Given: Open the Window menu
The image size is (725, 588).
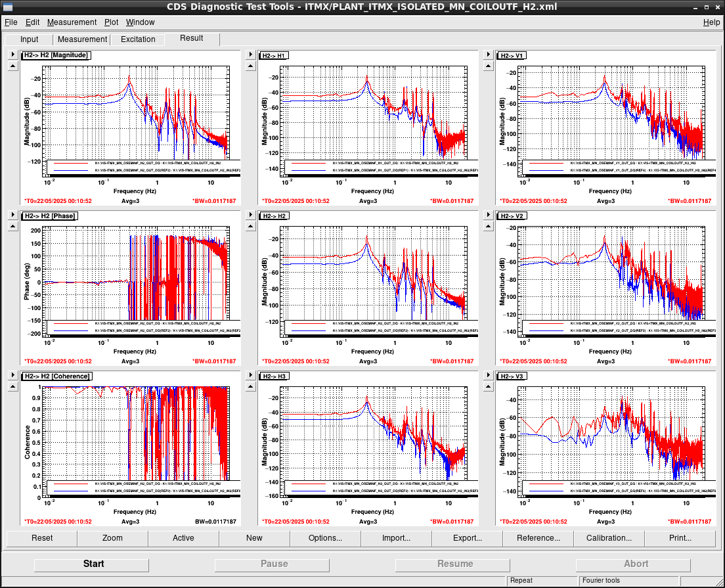Looking at the screenshot, I should click(140, 22).
